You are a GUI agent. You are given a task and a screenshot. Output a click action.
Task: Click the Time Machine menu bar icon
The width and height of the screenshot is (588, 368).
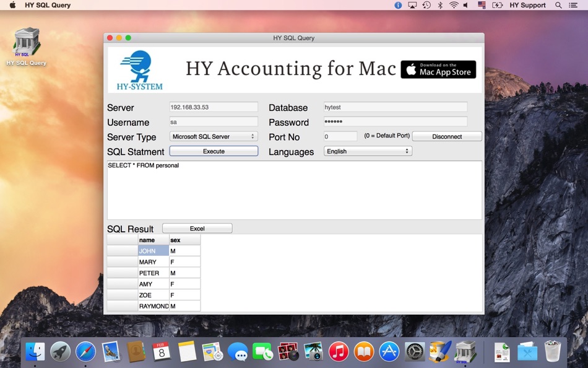(426, 5)
